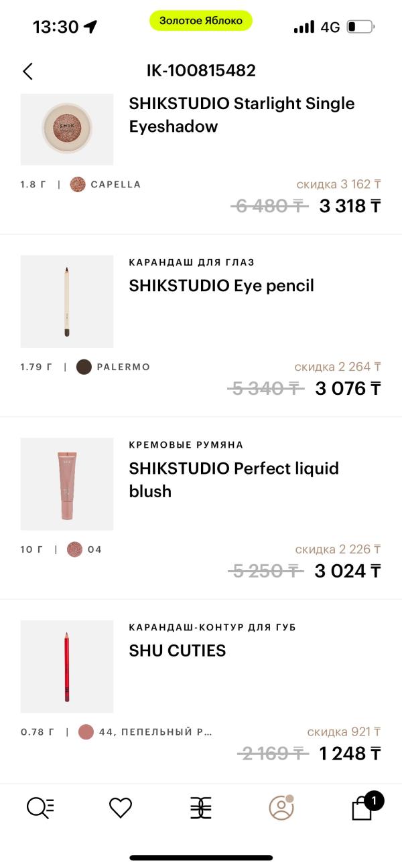Open the catalog search icon
Screen dimensions: 402x868
[x=40, y=808]
